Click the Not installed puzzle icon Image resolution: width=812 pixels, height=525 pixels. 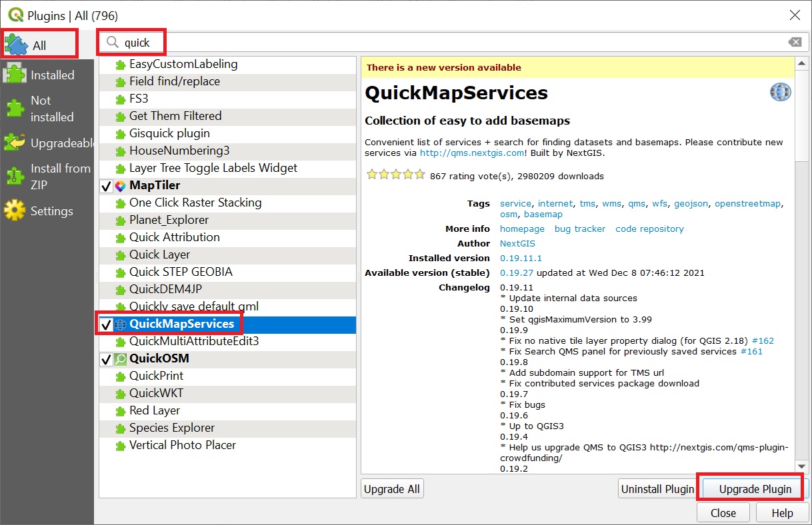pos(15,109)
